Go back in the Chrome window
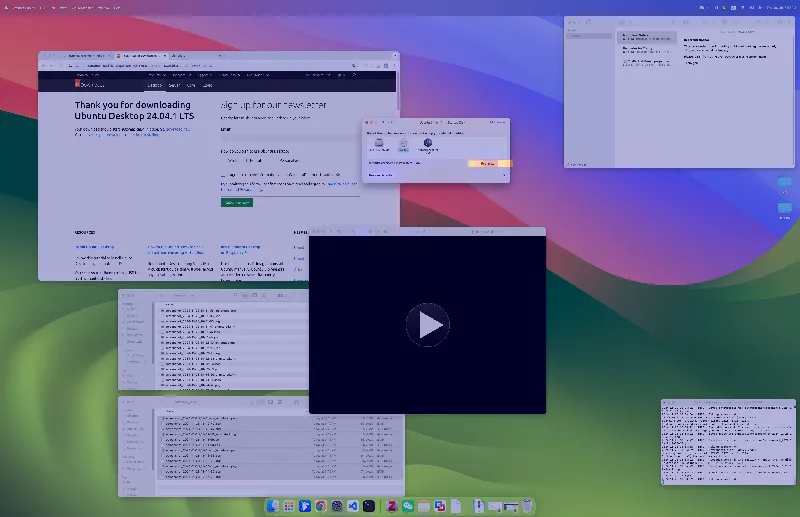The height and width of the screenshot is (517, 800). tap(44, 66)
